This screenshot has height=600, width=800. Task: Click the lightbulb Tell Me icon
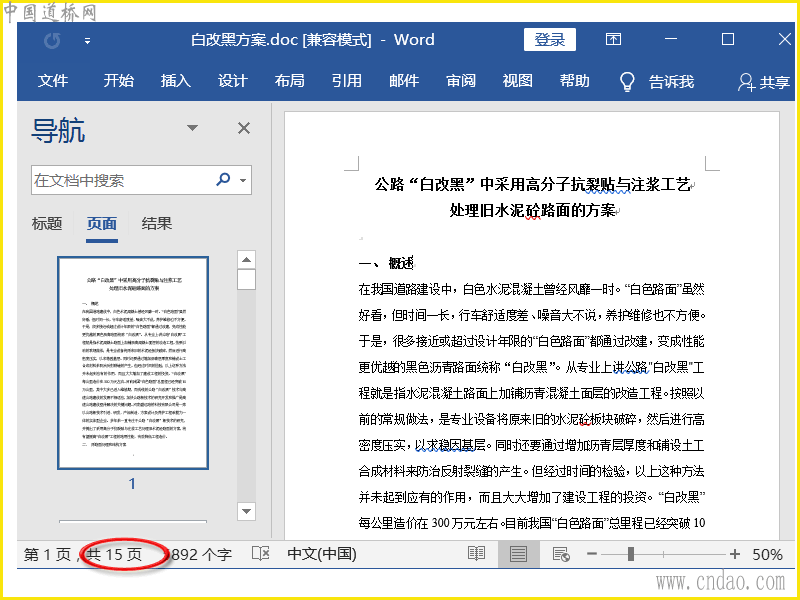click(627, 82)
